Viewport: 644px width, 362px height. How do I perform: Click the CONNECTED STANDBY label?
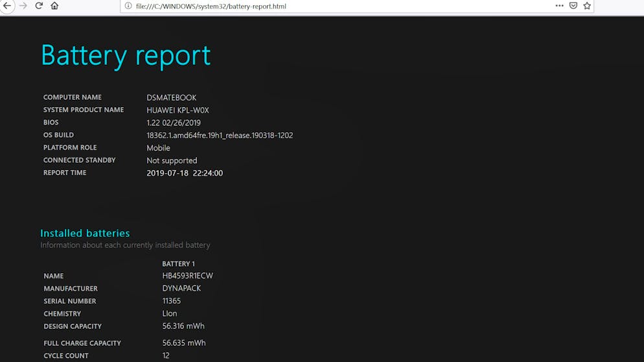point(79,160)
